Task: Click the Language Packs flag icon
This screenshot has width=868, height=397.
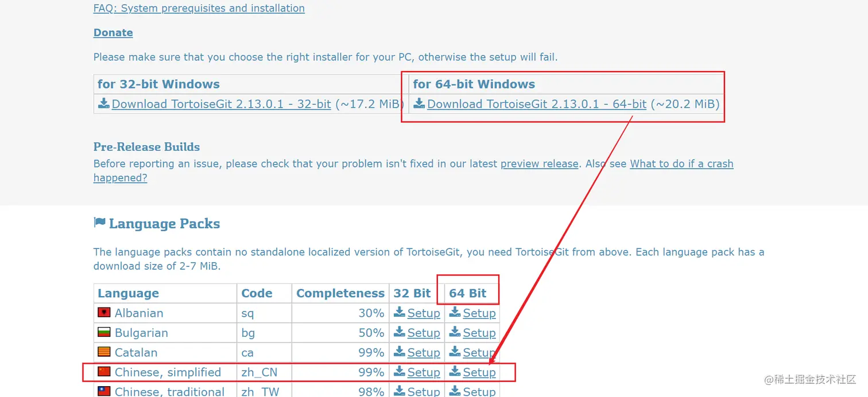Action: [99, 223]
